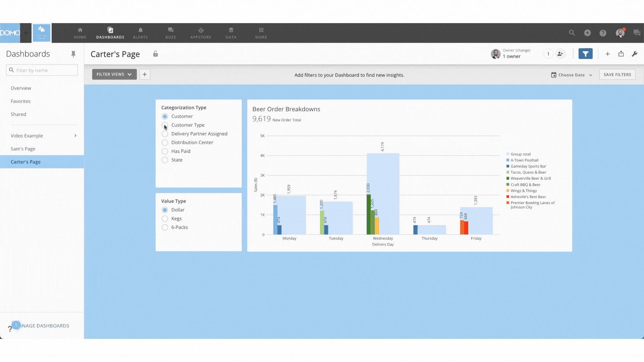Click the Domo logo
This screenshot has height=362, width=644.
[10, 33]
